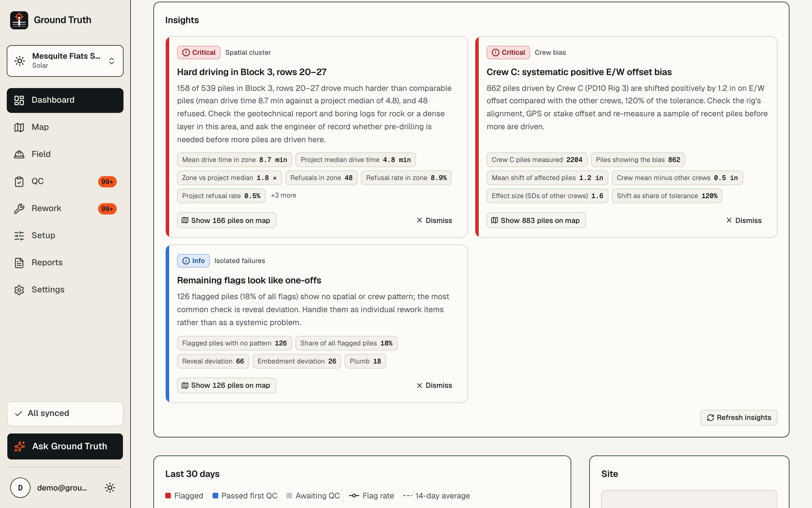Click the Map fold icon in sidebar
Viewport: 812px width, 508px height.
19,127
